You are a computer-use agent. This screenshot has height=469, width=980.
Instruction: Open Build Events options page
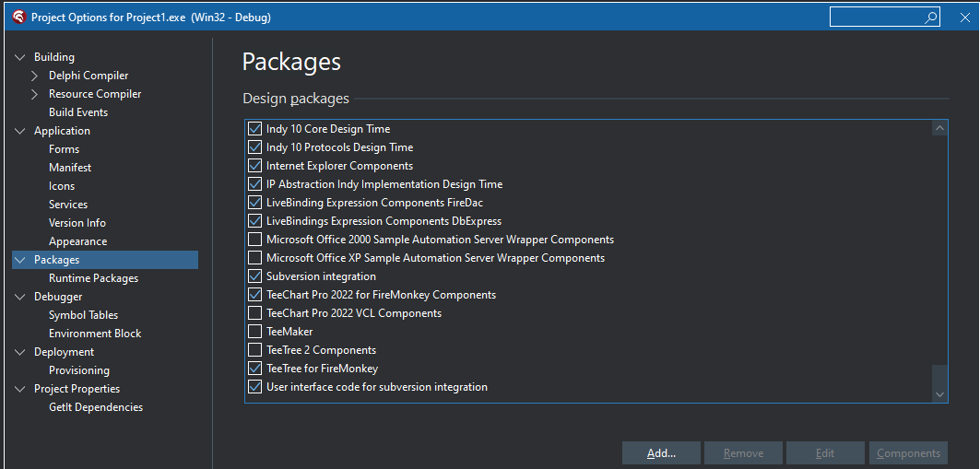(78, 112)
